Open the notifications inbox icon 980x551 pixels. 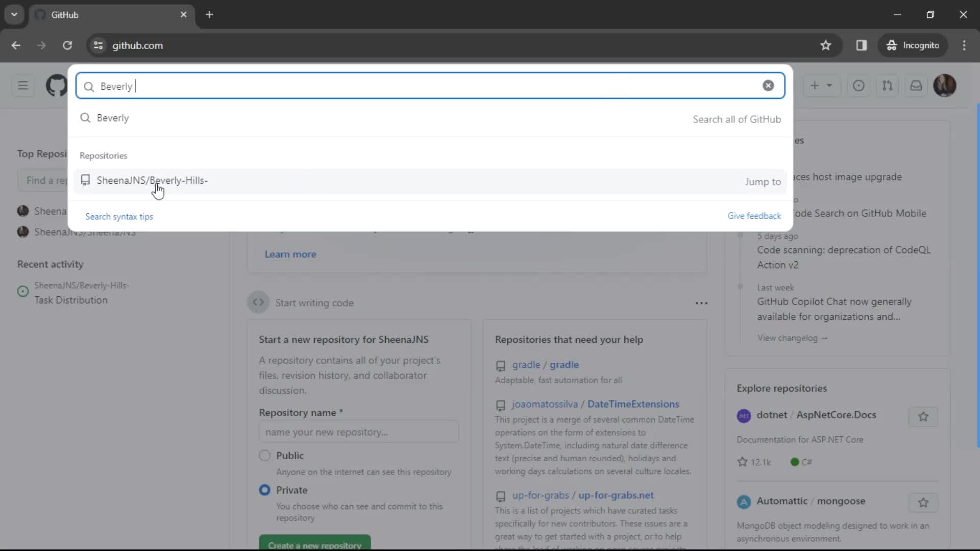pyautogui.click(x=916, y=86)
